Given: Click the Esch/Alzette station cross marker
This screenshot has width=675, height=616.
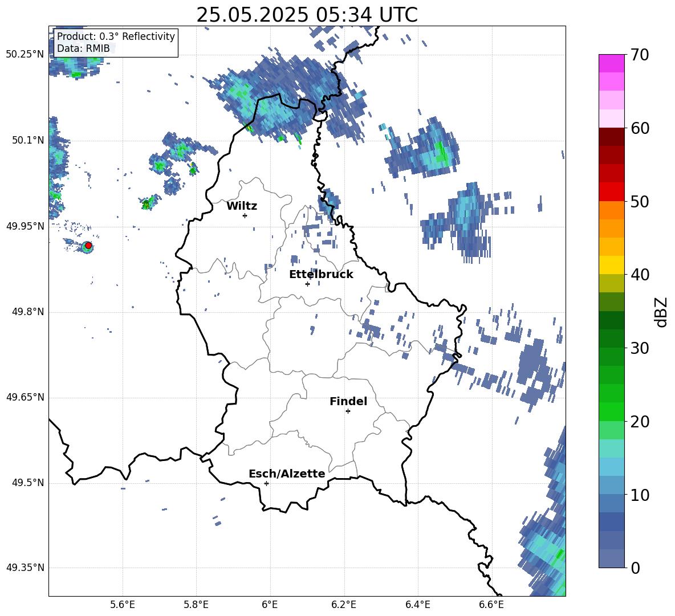Looking at the screenshot, I should click(266, 483).
